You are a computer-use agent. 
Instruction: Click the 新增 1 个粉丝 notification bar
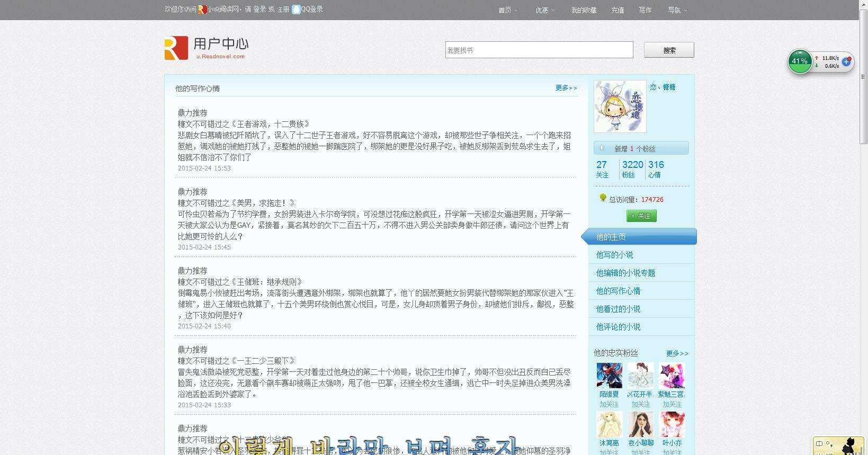pyautogui.click(x=641, y=148)
